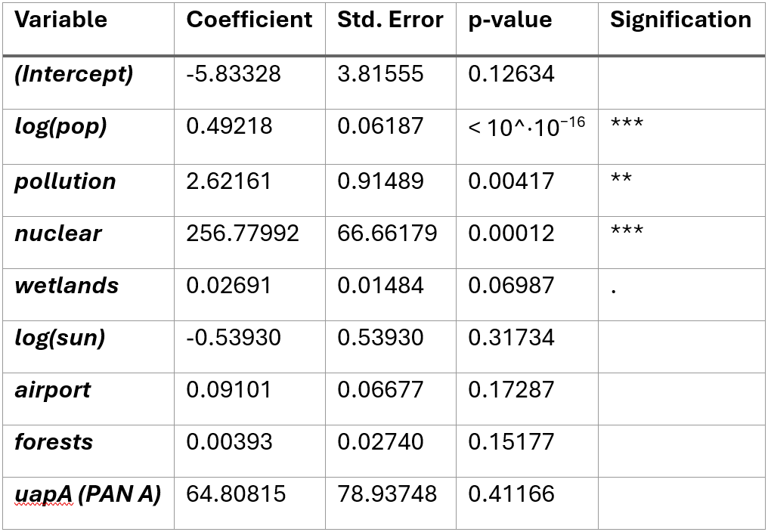The height and width of the screenshot is (532, 768).
Task: Select the intercept coefficient -5.83328
Action: (x=234, y=74)
